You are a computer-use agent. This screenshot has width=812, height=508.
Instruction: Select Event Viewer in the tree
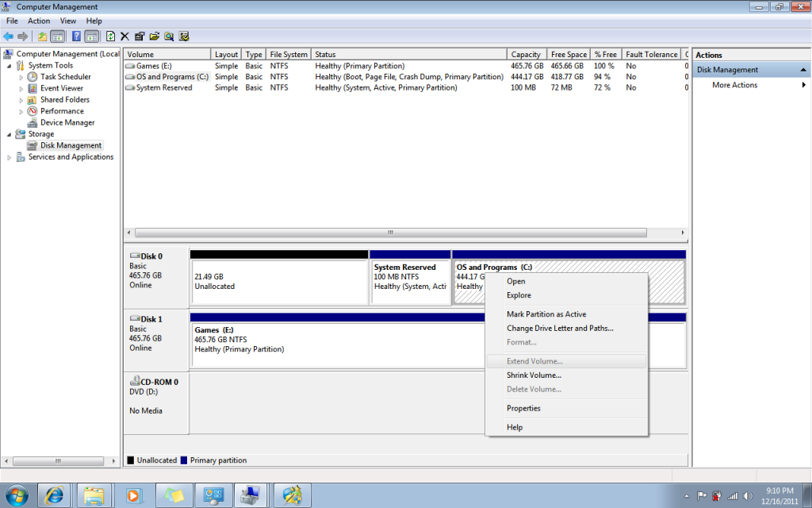pyautogui.click(x=62, y=88)
